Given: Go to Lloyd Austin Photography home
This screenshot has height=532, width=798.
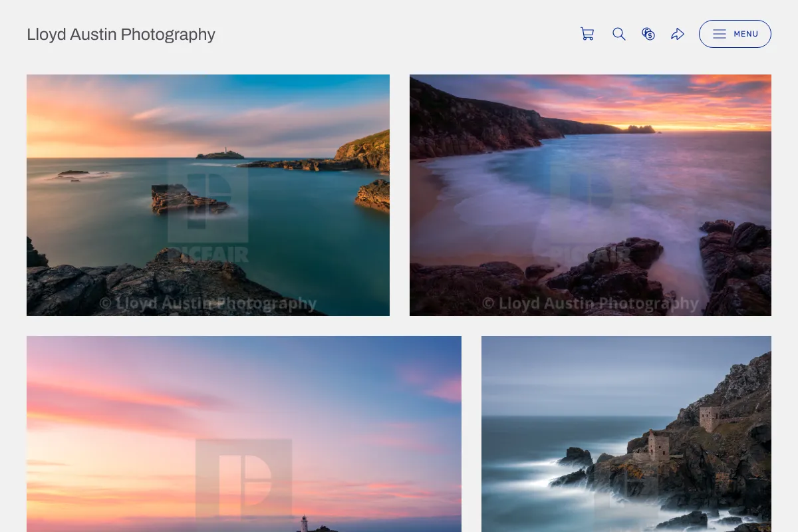Looking at the screenshot, I should pyautogui.click(x=121, y=35).
